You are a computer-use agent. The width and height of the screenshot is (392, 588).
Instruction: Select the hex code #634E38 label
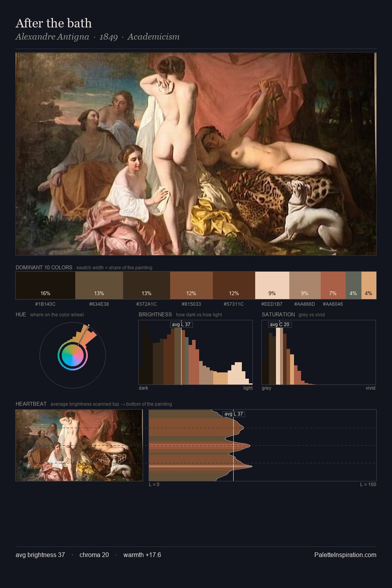pyautogui.click(x=99, y=304)
